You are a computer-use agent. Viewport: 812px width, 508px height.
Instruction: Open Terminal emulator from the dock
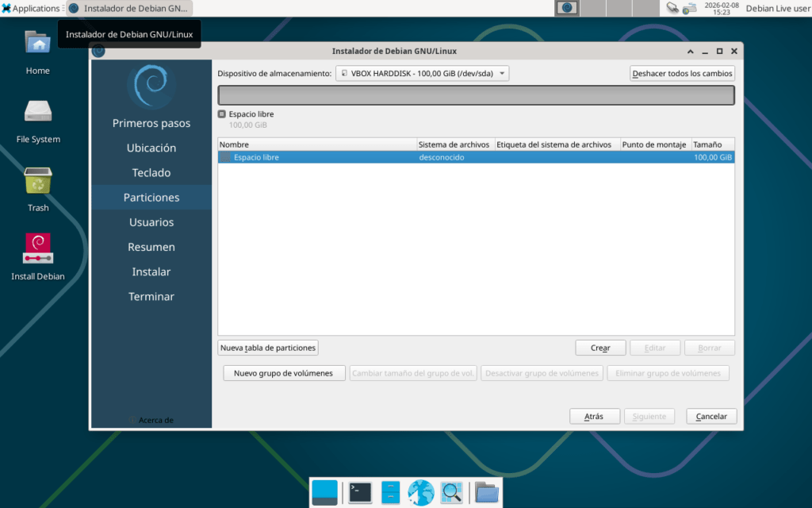pos(360,493)
